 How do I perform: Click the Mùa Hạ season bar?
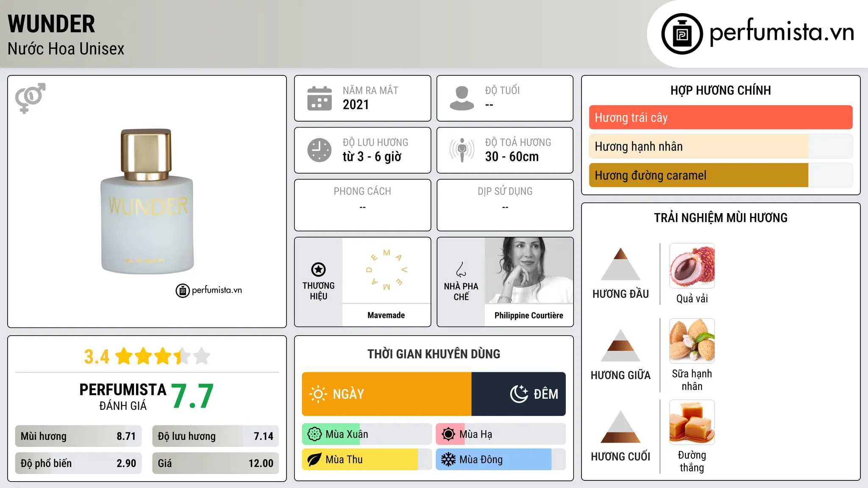pyautogui.click(x=501, y=434)
